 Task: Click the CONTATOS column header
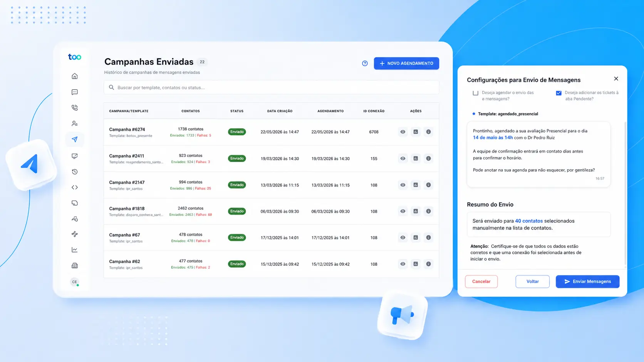coord(191,111)
